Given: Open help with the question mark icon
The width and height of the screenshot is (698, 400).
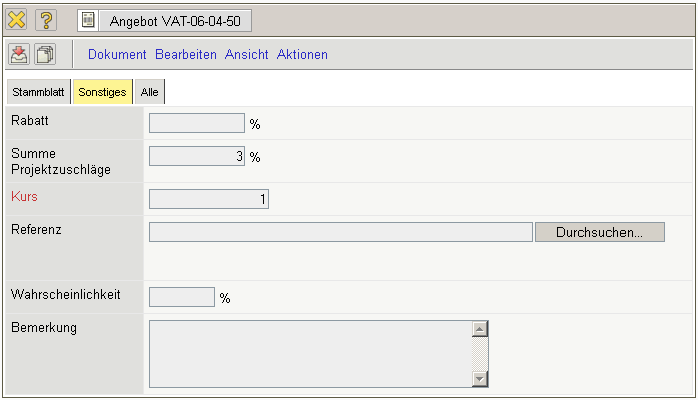Looking at the screenshot, I should click(x=46, y=20).
